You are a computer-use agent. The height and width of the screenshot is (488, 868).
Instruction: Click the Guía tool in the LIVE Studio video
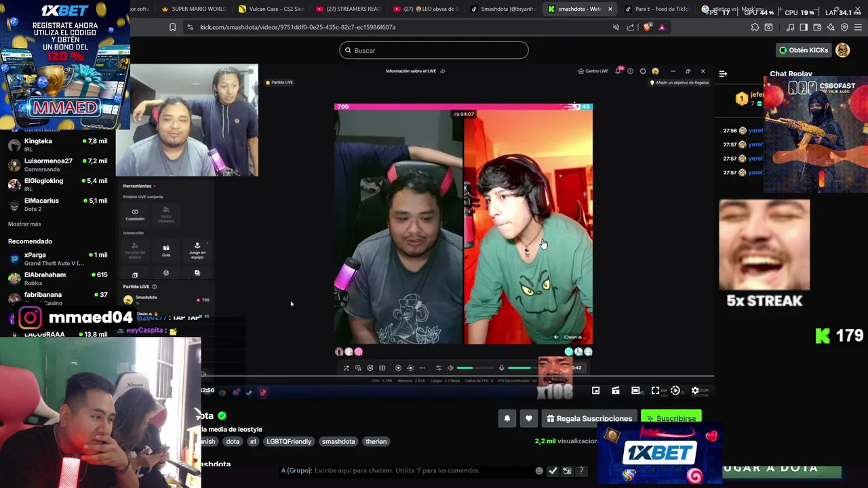pyautogui.click(x=166, y=251)
